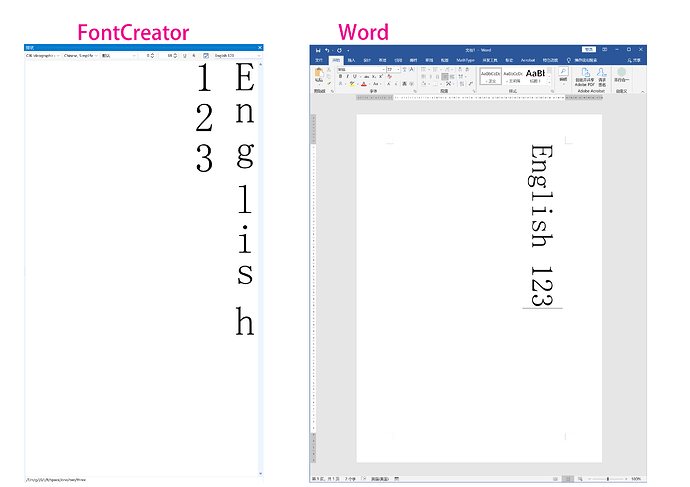Click the Justify alignment icon
Image resolution: width=690 pixels, height=487 pixels.
pyautogui.click(x=445, y=77)
